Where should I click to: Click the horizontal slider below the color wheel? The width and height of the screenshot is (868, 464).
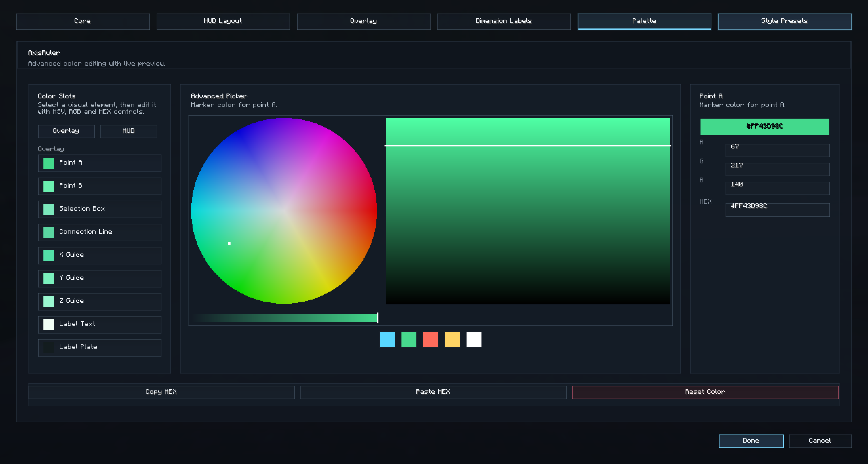[x=284, y=318]
